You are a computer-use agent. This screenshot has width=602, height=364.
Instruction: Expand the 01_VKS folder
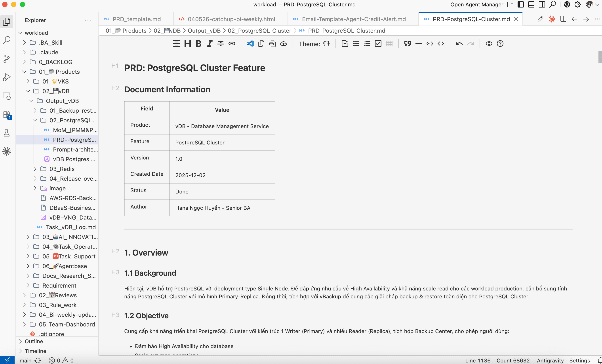point(28,81)
